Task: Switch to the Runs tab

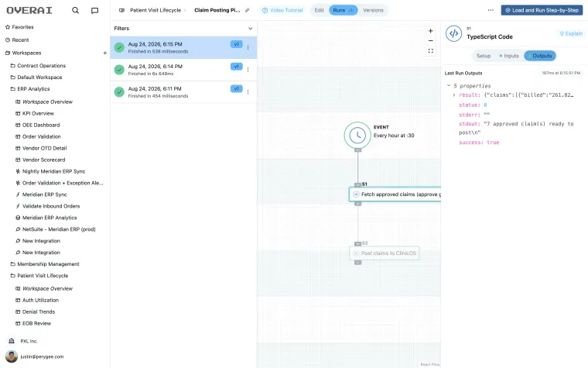Action: pyautogui.click(x=343, y=10)
